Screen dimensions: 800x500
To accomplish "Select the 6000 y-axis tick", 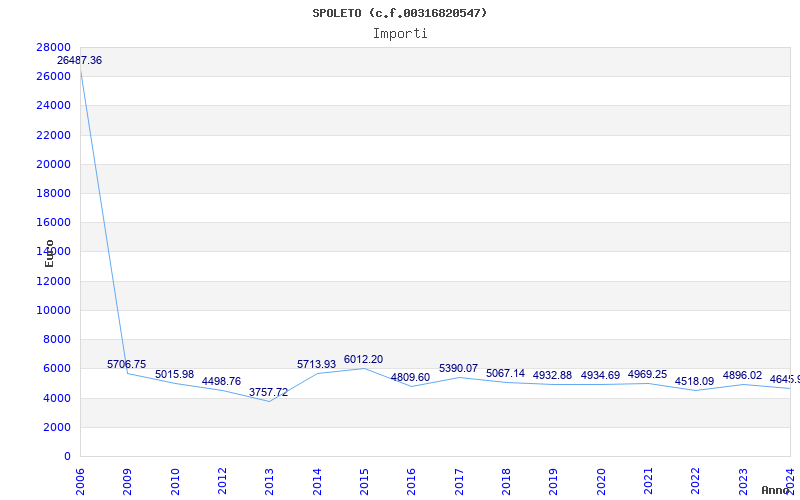I will [57, 368].
